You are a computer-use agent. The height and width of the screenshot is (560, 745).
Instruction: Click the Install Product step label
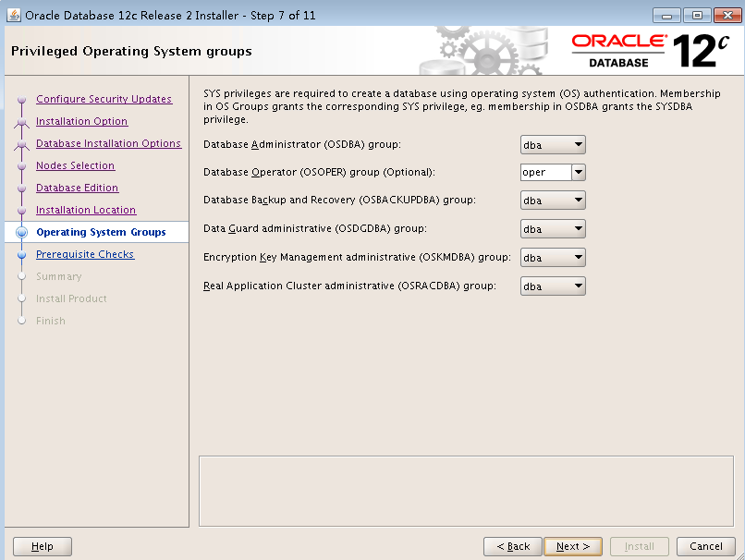(71, 298)
